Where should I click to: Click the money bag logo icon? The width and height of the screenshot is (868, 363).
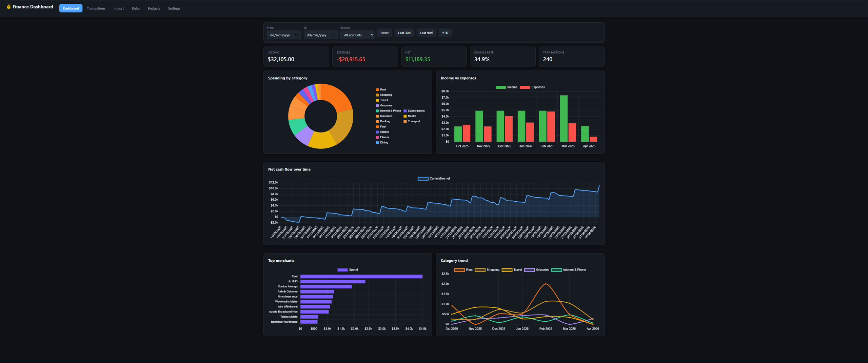point(8,7)
